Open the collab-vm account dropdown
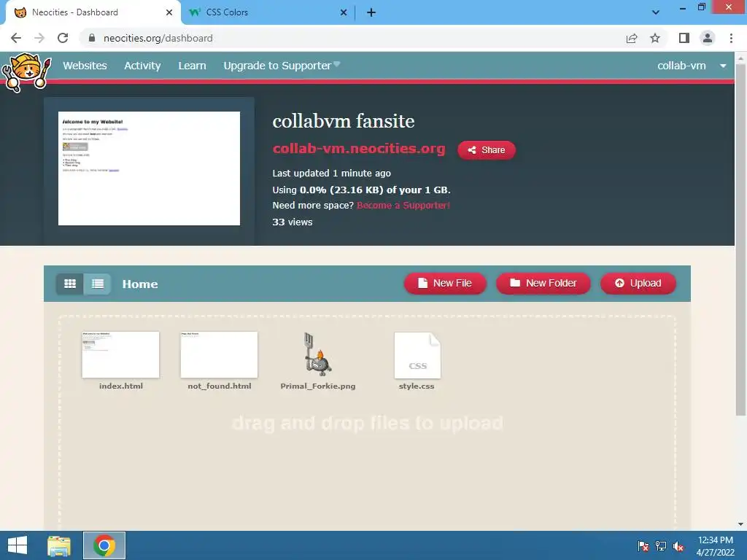747x560 pixels. [x=692, y=66]
